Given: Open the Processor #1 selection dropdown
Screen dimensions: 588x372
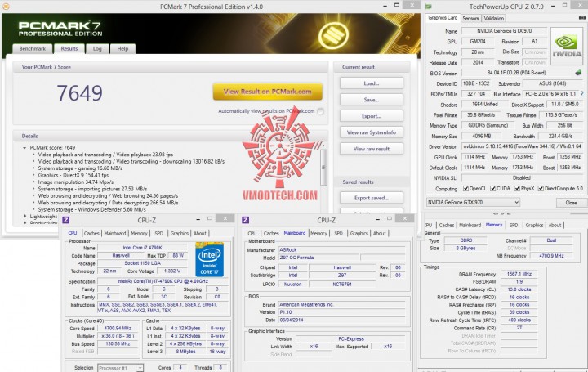Looking at the screenshot, I should [x=120, y=368].
